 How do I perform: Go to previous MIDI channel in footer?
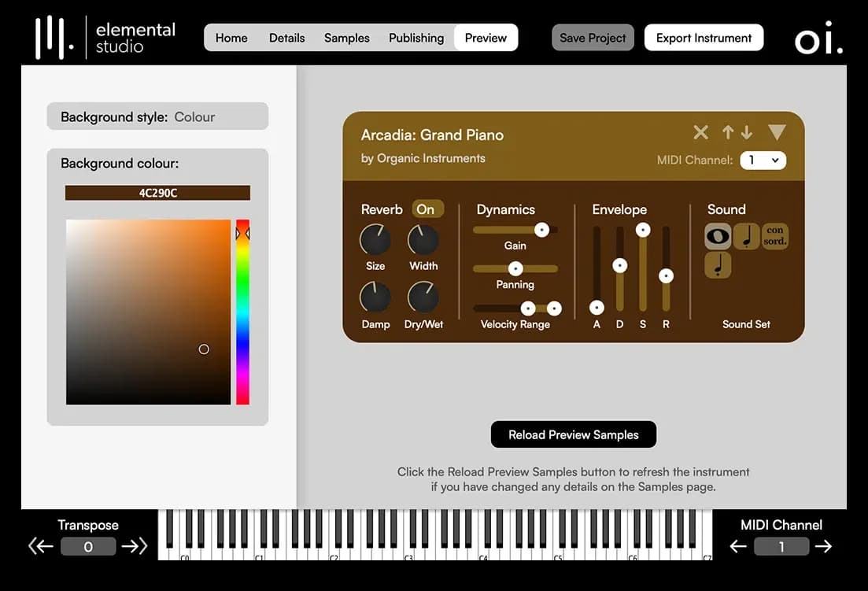(737, 546)
